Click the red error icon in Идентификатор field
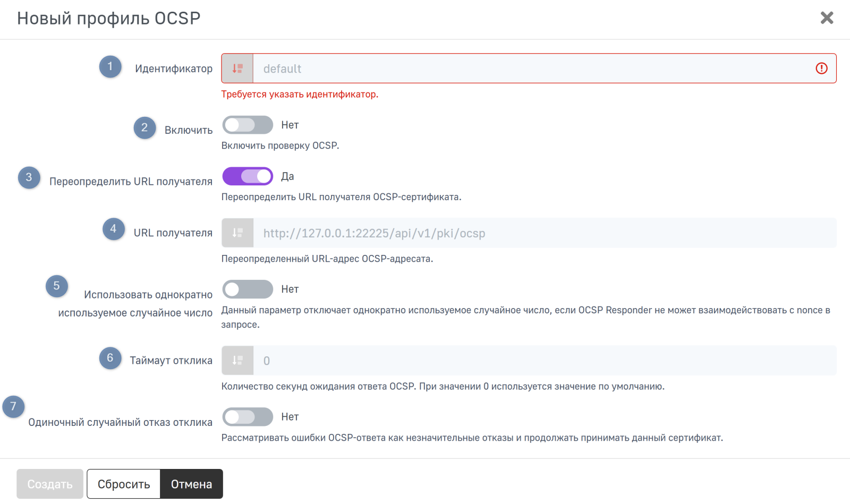Screen dimensions: 850x504 click(x=821, y=69)
